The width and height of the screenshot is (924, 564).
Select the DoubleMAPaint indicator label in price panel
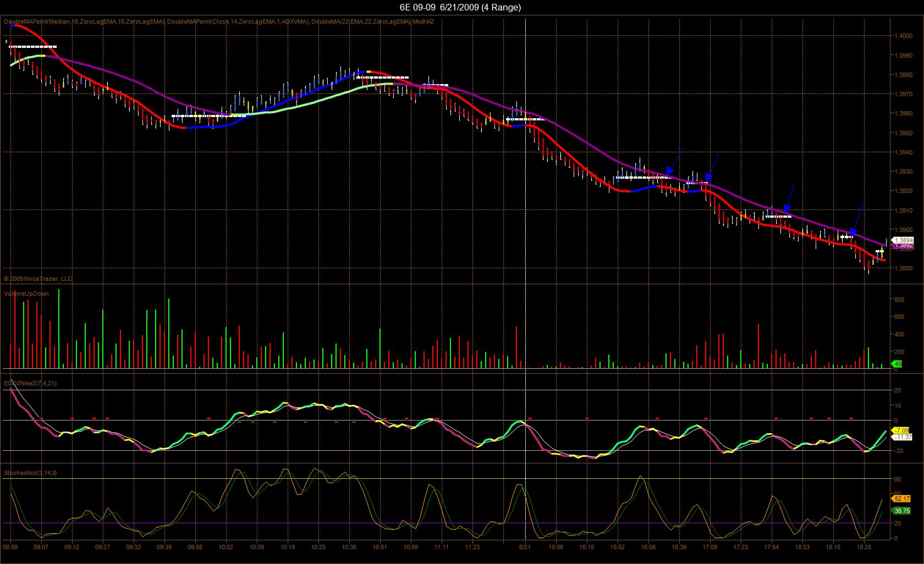(x=218, y=21)
